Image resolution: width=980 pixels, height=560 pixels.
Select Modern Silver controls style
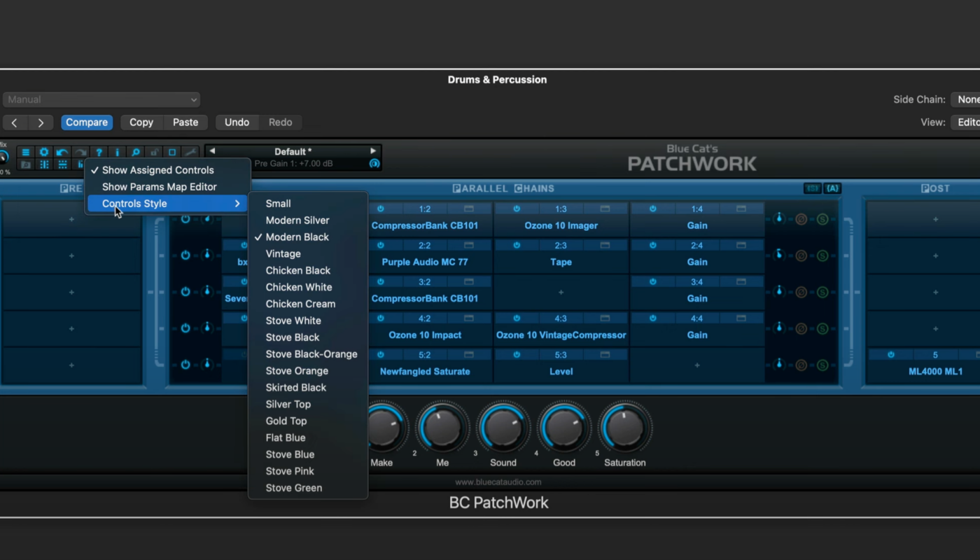(308, 220)
